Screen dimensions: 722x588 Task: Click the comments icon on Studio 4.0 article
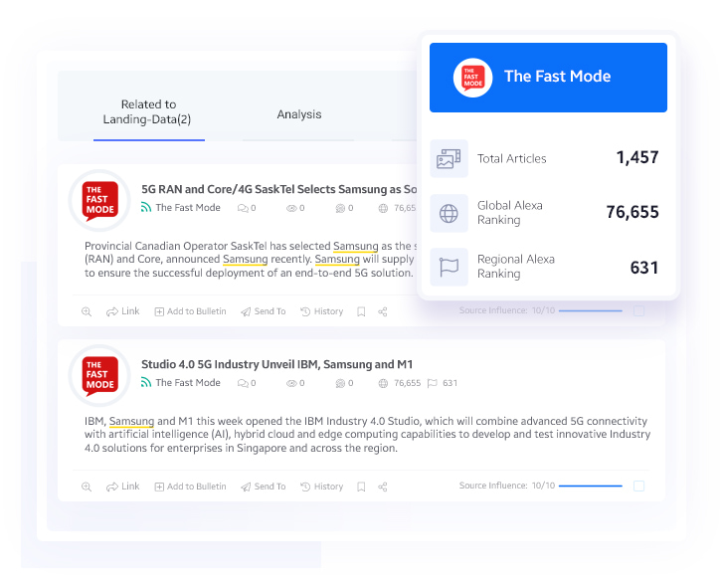point(243,383)
